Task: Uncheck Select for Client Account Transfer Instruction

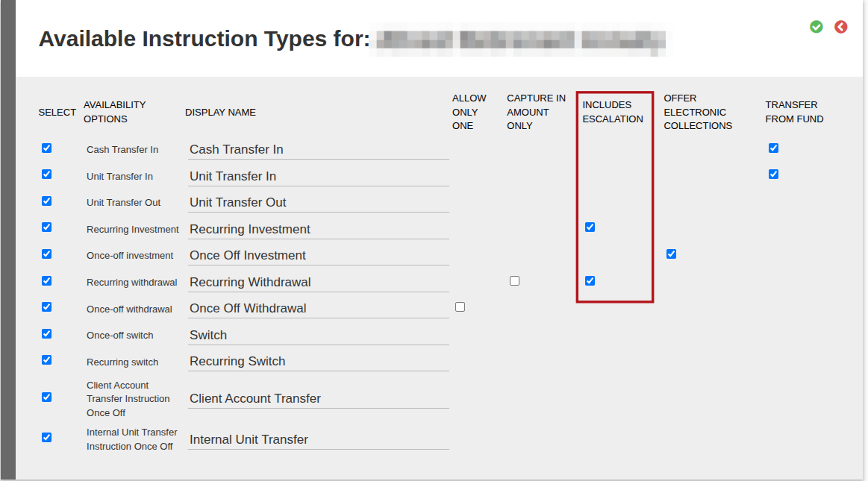Action: click(46, 397)
